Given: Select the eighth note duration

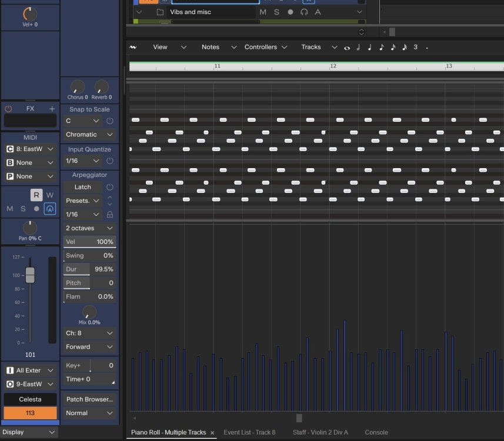Looking at the screenshot, I should click(x=381, y=47).
